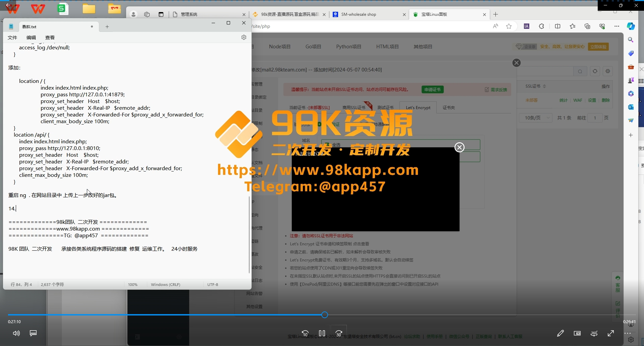Click the back arrow of video player
This screenshot has height=346, width=644.
[8, 5]
